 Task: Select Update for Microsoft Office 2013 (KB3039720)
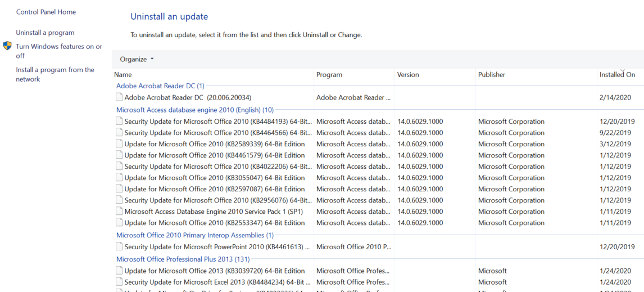pos(215,271)
